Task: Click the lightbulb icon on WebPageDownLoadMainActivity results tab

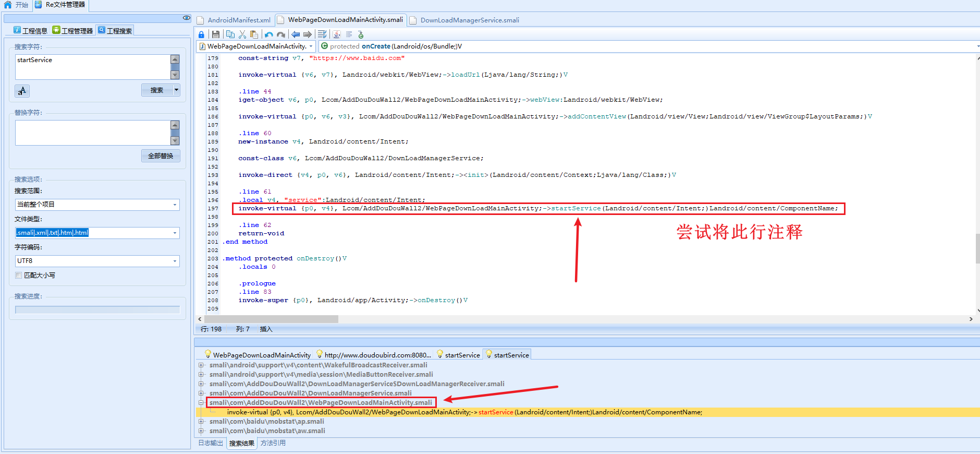Action: (208, 354)
